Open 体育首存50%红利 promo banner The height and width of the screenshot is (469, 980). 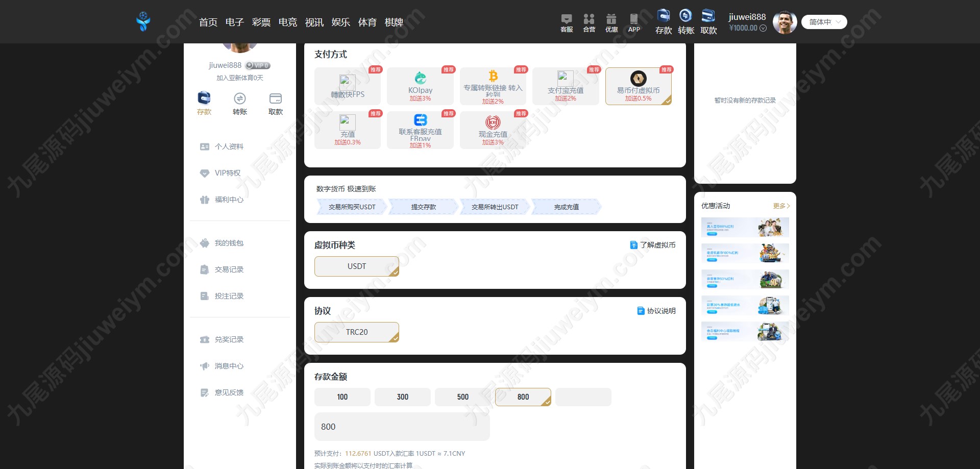tap(745, 280)
